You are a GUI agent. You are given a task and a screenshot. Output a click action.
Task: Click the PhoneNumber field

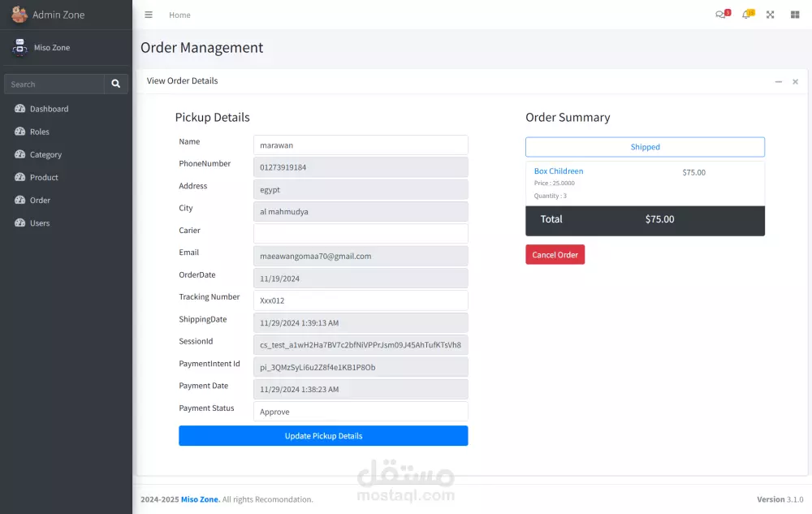click(361, 167)
